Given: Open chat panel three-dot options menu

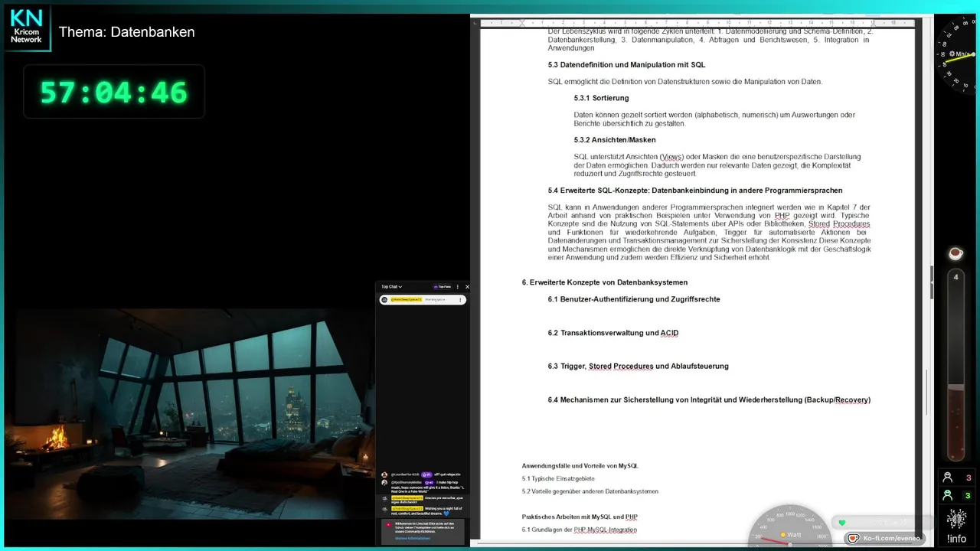Looking at the screenshot, I should click(x=458, y=287).
